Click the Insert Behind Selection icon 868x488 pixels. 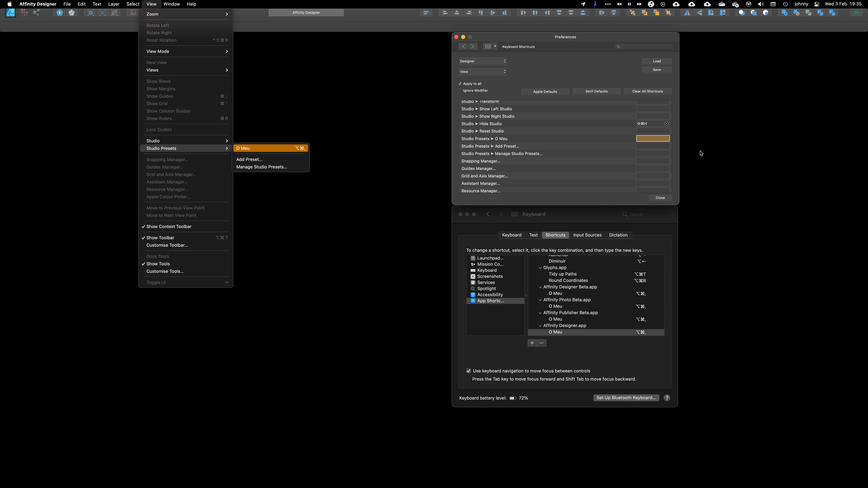point(742,13)
